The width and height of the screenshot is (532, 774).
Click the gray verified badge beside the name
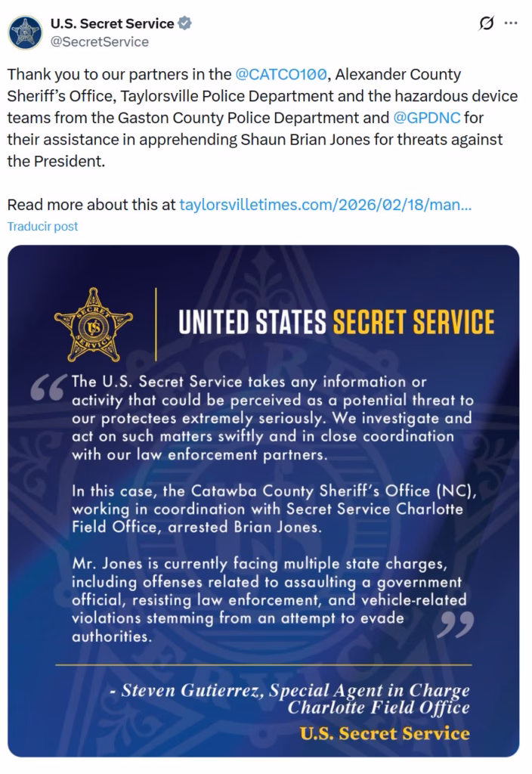click(185, 23)
